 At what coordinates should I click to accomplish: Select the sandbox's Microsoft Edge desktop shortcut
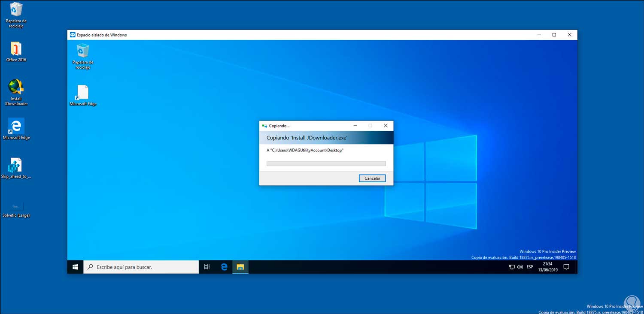point(83,96)
